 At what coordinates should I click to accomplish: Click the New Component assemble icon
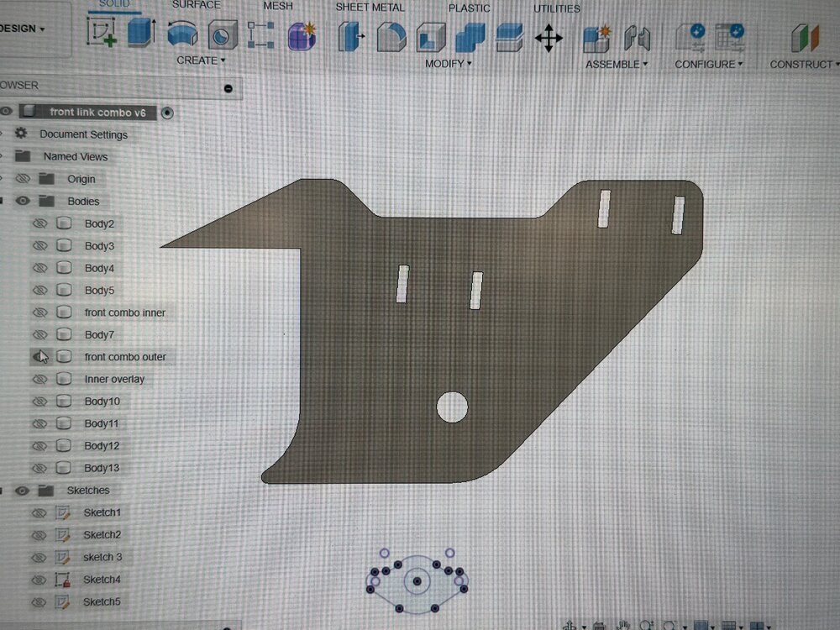pyautogui.click(x=597, y=39)
